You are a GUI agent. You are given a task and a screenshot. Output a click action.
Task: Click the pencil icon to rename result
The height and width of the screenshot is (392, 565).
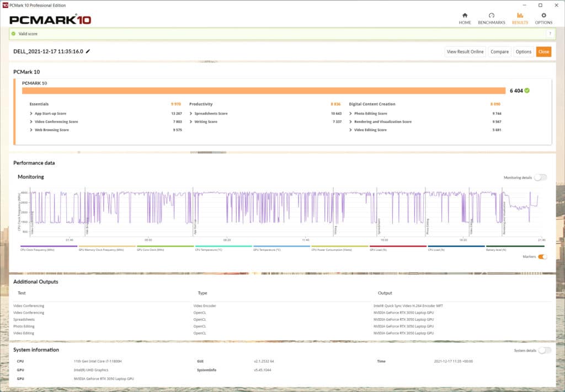88,51
